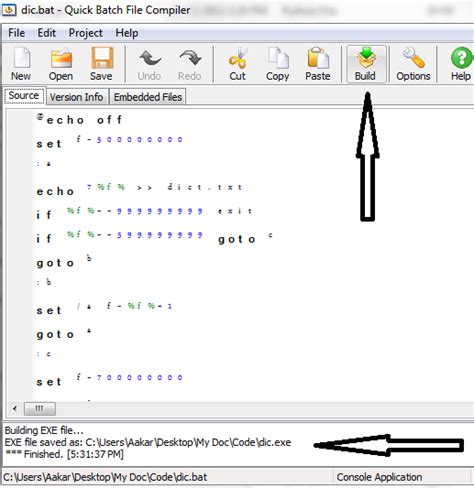Click the ':b' label line in source
474x488 pixels.
(44, 282)
